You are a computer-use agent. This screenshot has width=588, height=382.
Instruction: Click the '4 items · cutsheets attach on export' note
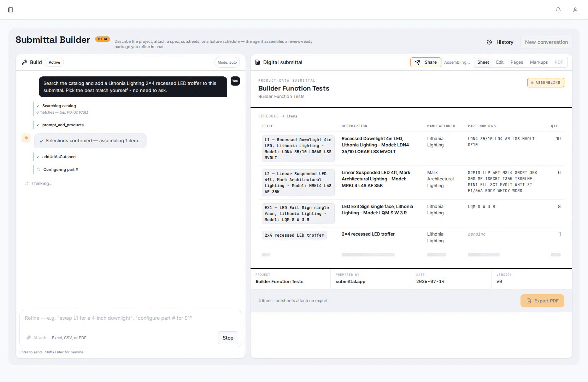coord(293,301)
